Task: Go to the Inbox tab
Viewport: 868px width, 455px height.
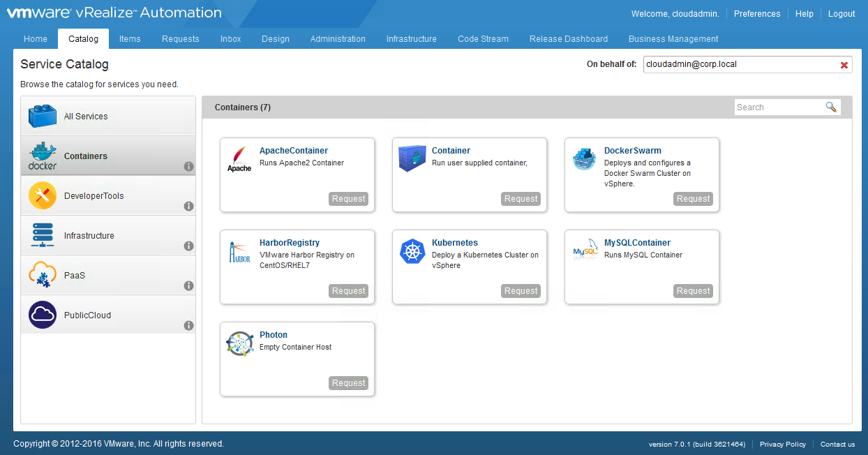Action: pos(231,39)
